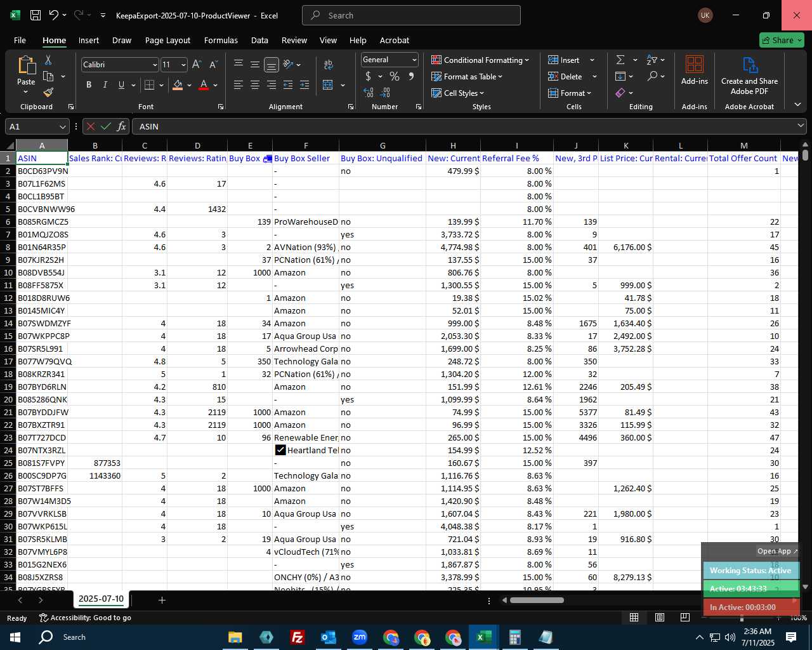The image size is (812, 650).
Task: Open Outlook from the taskbar
Action: 328,637
